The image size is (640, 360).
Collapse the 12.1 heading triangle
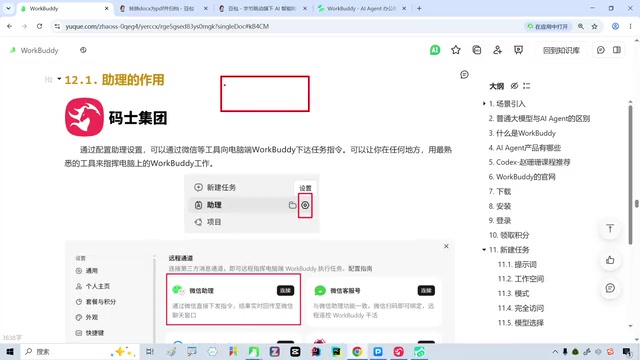coord(59,79)
